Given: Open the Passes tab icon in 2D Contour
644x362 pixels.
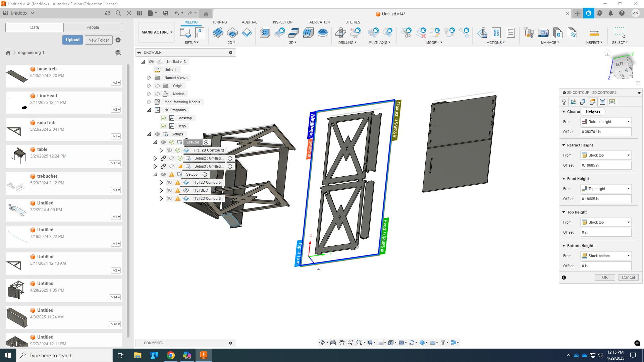Looking at the screenshot, I should coord(602,102).
